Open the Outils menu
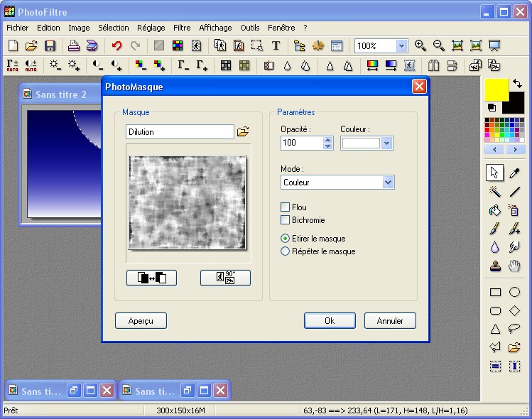The height and width of the screenshot is (419, 532). tap(250, 28)
